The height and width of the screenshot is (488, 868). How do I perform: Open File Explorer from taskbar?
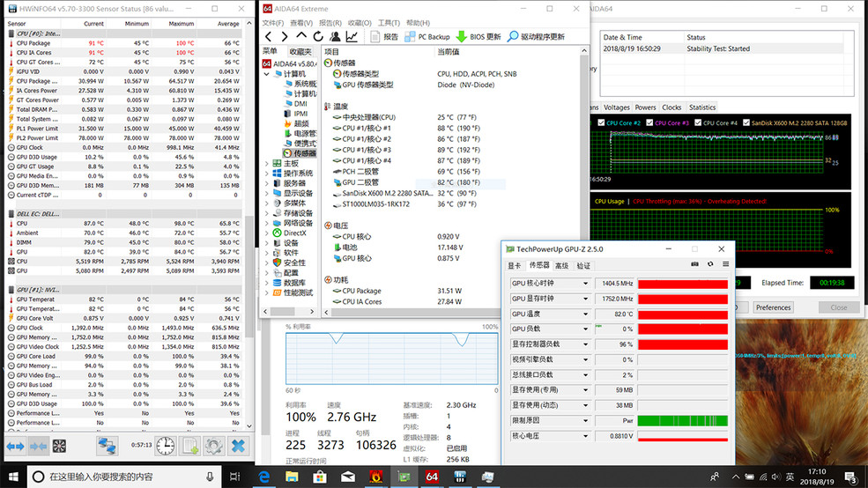point(292,477)
